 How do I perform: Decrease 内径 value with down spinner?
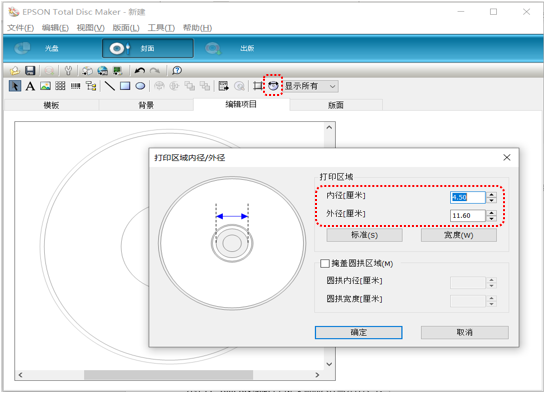tap(491, 200)
